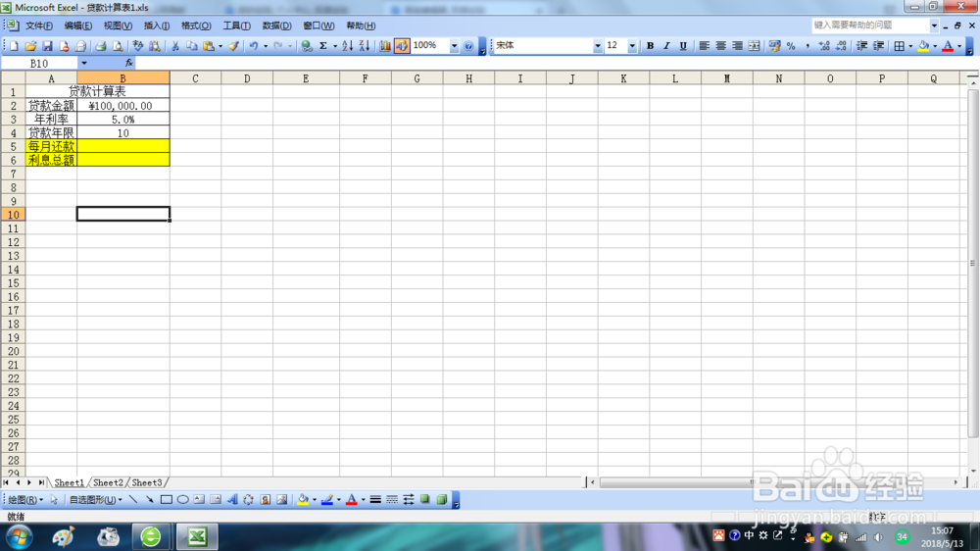The height and width of the screenshot is (551, 980).
Task: Sort descending Z to A
Action: click(365, 46)
